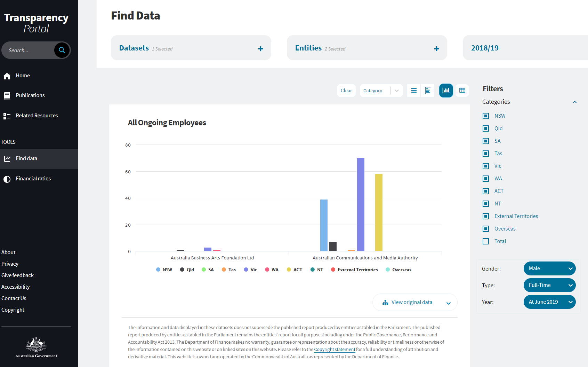Expand the Datasets selection panel
Screen dimensions: 588x367
(x=260, y=48)
